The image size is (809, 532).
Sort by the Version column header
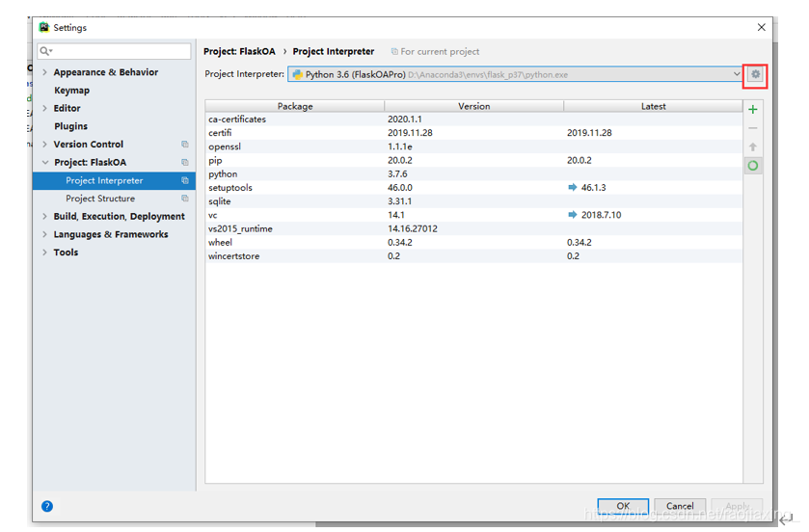[473, 106]
